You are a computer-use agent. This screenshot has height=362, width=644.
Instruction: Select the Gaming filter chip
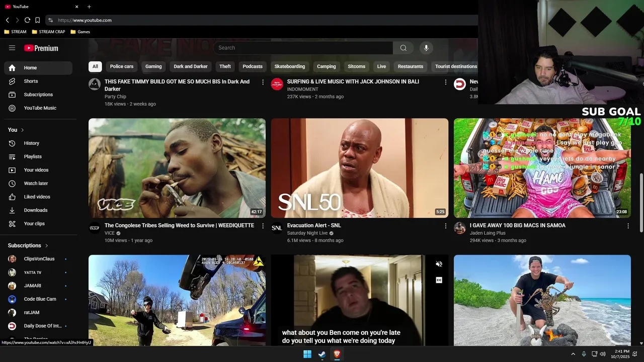tap(153, 66)
